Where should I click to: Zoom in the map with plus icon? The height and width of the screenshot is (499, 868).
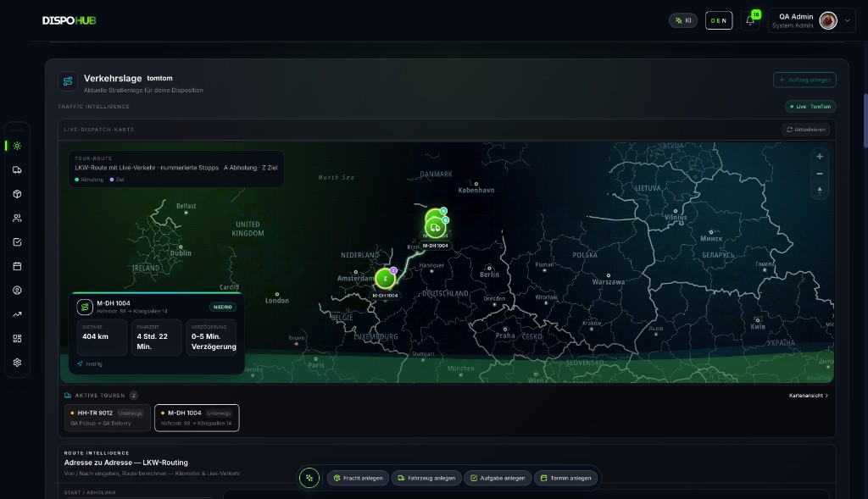(x=820, y=157)
